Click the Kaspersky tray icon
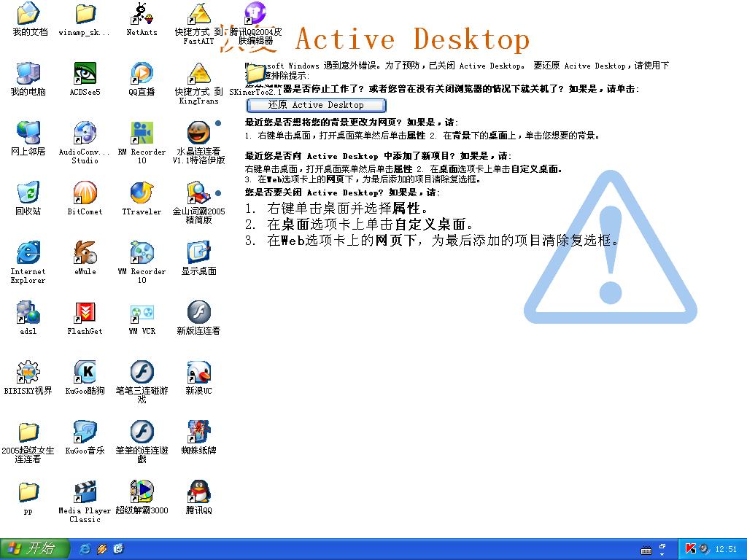Image resolution: width=747 pixels, height=560 pixels. (690, 549)
